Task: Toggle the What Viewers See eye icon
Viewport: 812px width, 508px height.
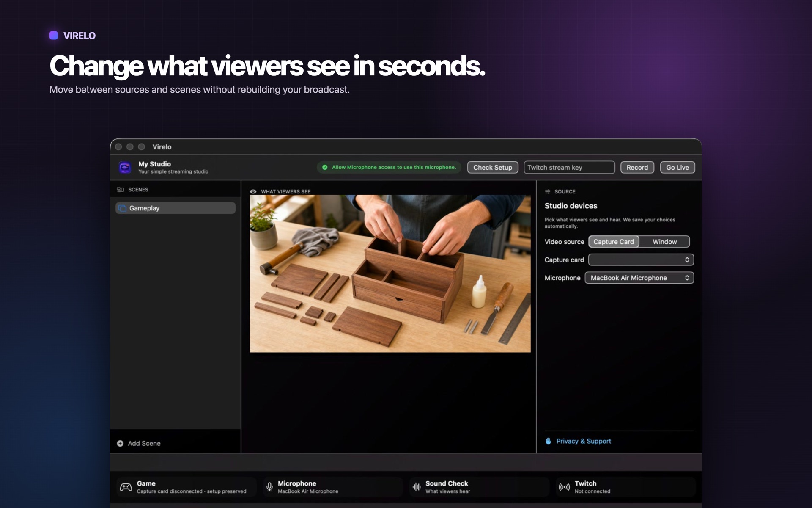Action: 253,192
